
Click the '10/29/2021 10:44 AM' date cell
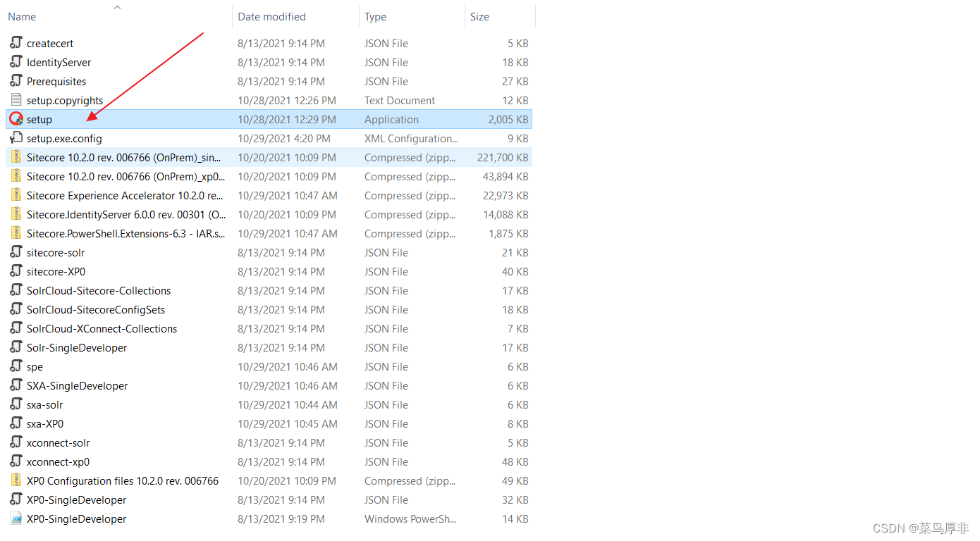[288, 405]
